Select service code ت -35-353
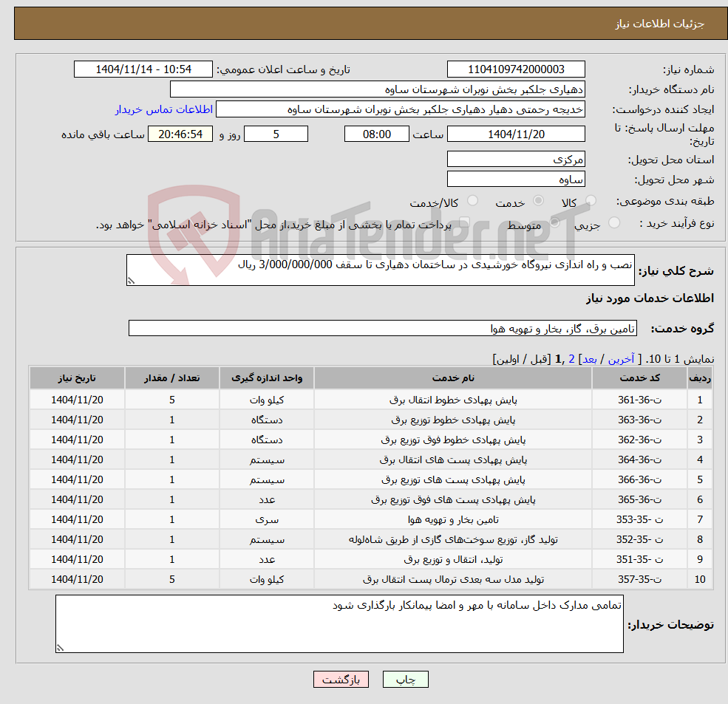The height and width of the screenshot is (704, 728). (639, 520)
